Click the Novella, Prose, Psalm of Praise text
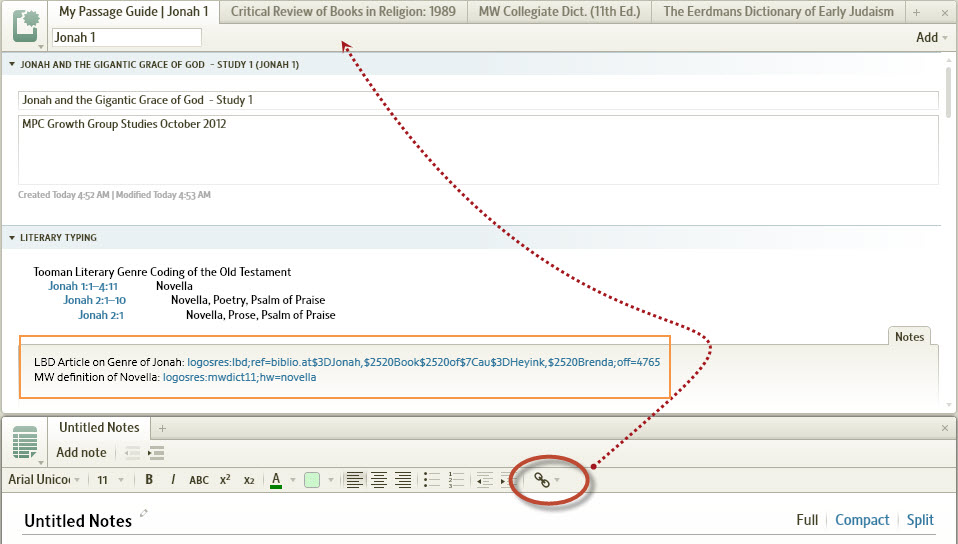958x544 pixels. (x=261, y=315)
